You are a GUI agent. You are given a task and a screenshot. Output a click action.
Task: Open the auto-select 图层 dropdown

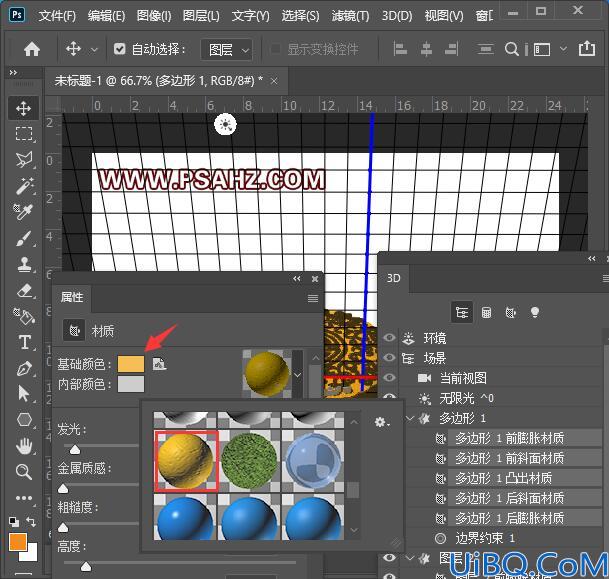[226, 50]
